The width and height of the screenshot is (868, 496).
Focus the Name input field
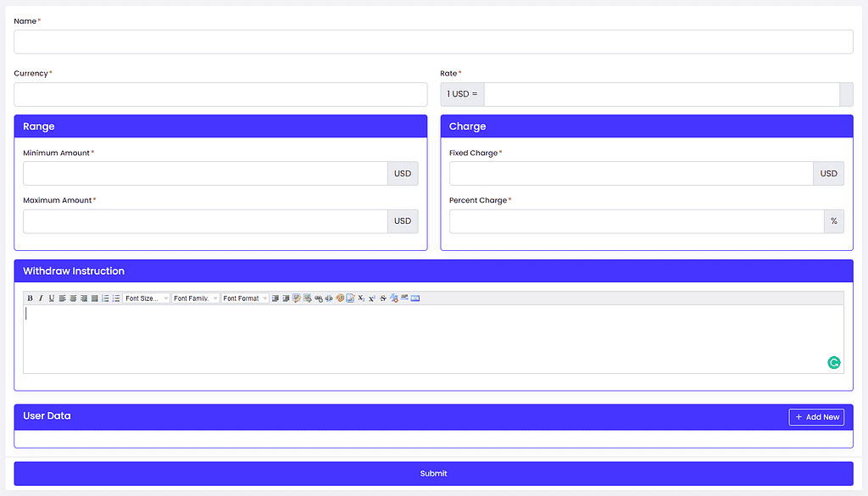coord(433,42)
